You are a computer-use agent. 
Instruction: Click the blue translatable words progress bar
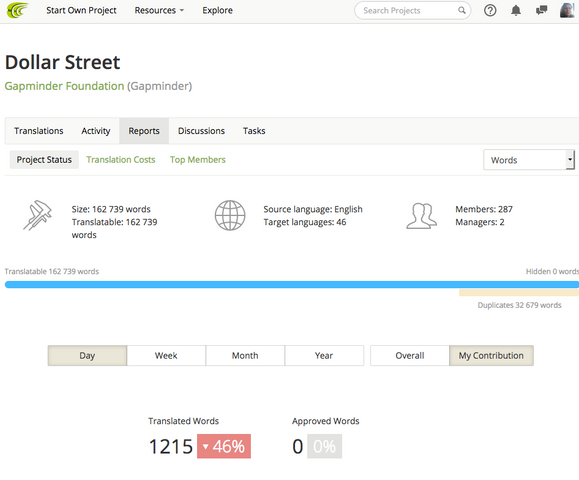292,284
